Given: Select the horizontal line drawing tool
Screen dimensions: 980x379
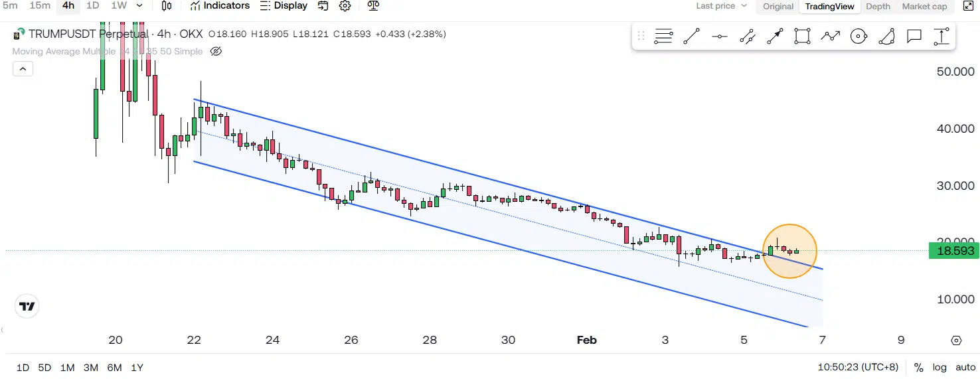Looking at the screenshot, I should coord(720,37).
